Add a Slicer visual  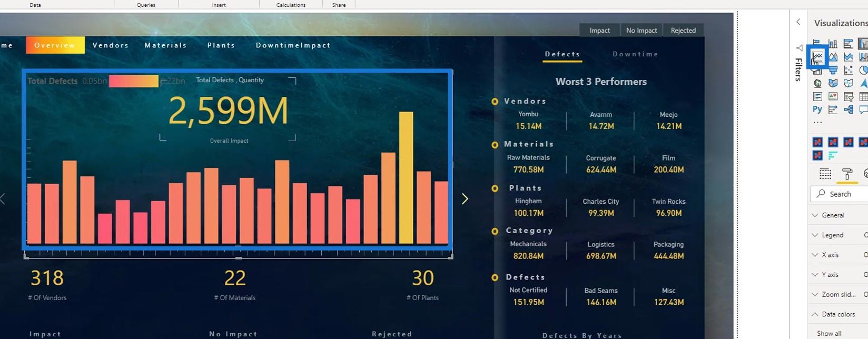point(848,96)
